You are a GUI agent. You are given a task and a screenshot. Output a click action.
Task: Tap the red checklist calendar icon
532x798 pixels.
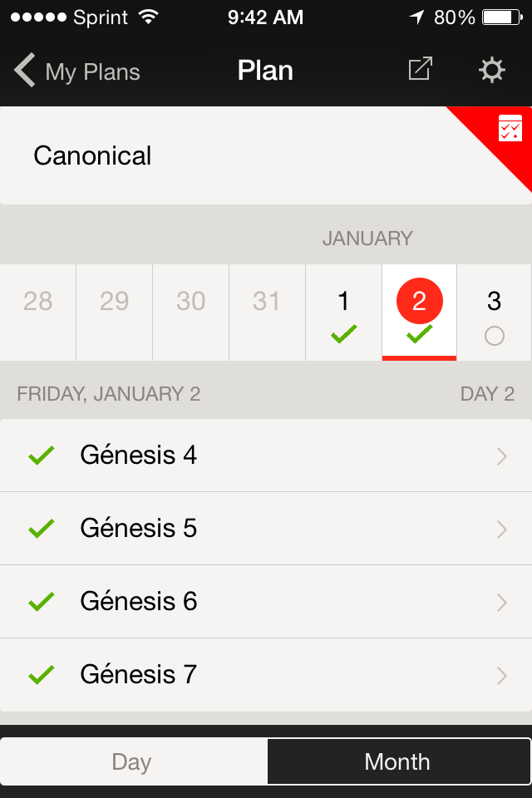[510, 129]
